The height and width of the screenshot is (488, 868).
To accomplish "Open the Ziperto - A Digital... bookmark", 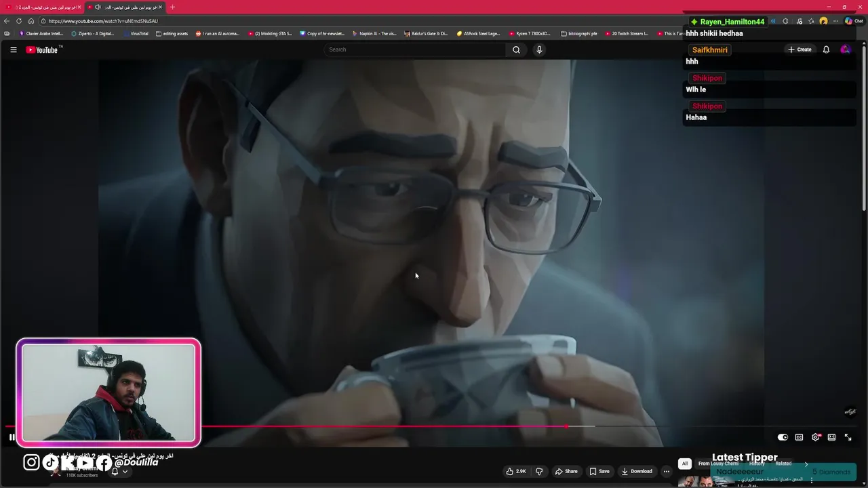I will pyautogui.click(x=93, y=33).
